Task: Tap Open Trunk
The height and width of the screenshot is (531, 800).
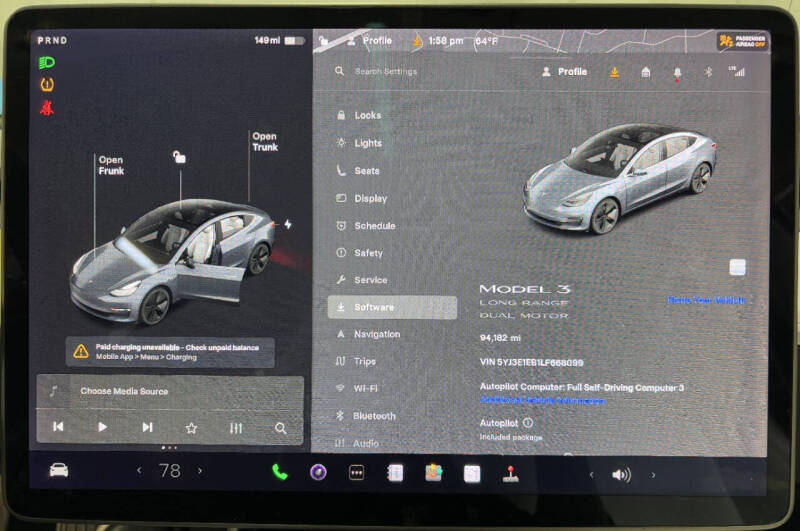Action: pos(265,142)
